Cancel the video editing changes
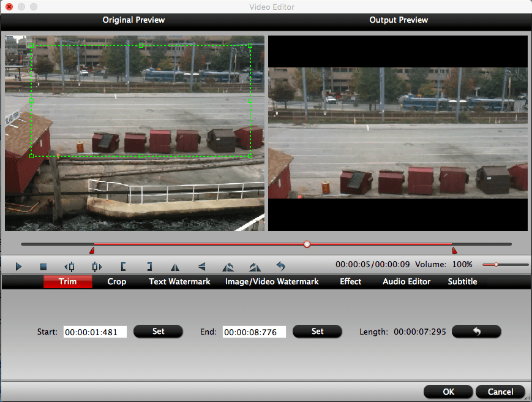This screenshot has height=402, width=532. (x=500, y=392)
